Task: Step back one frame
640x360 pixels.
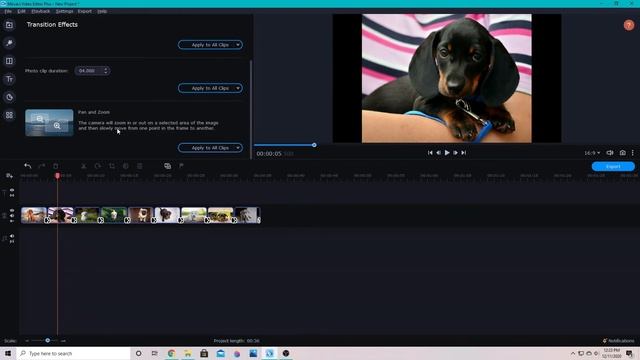Action: 438,153
